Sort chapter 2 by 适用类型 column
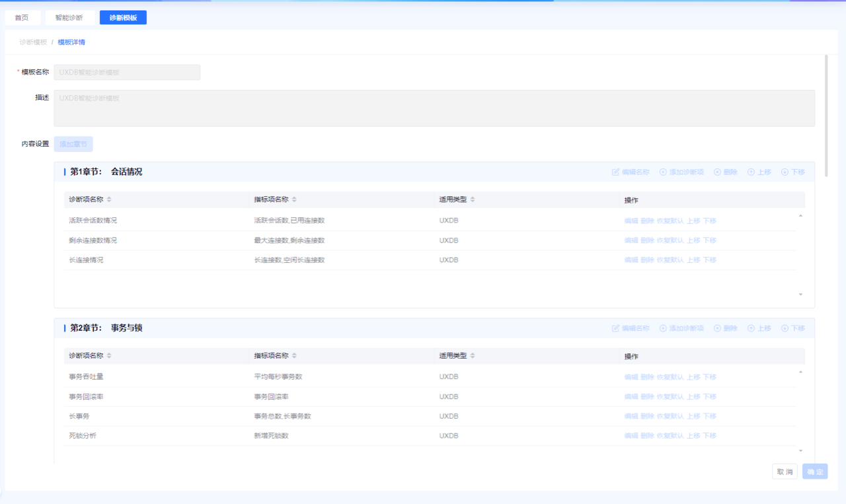This screenshot has width=846, height=504. 473,356
